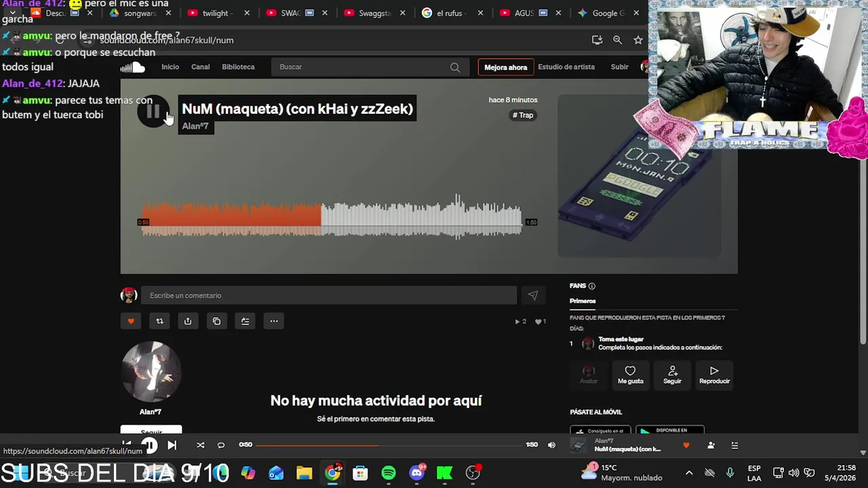Screen dimensions: 868x488
Task: Open Spotify from the taskbar
Action: (x=389, y=473)
